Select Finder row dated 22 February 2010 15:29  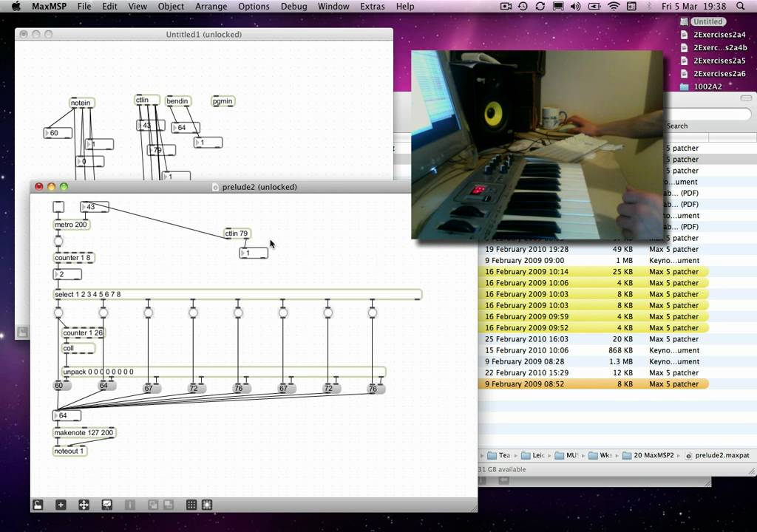[594, 372]
